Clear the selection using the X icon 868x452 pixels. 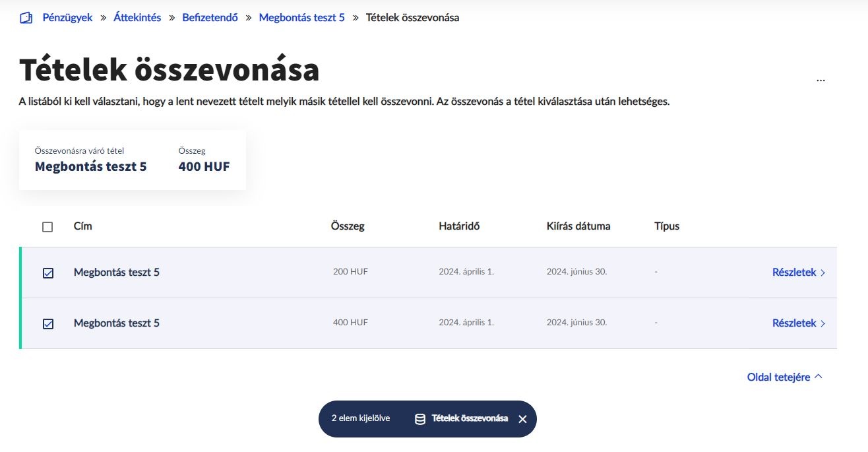tap(522, 418)
